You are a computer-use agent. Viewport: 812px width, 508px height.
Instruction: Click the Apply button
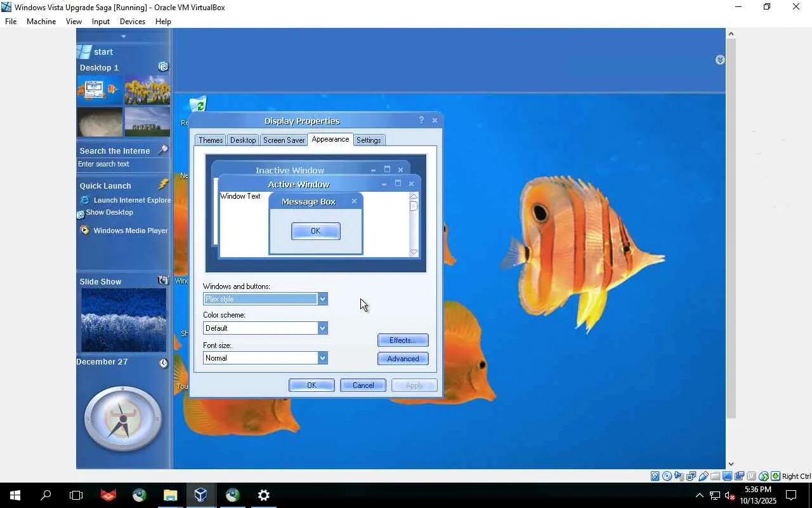pos(414,385)
